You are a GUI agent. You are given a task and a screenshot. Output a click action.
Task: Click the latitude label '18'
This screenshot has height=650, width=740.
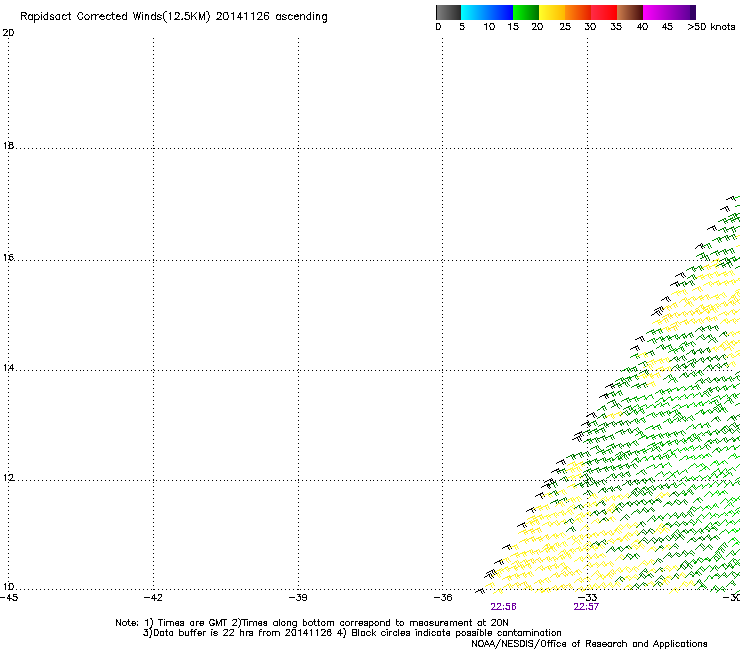pyautogui.click(x=8, y=145)
